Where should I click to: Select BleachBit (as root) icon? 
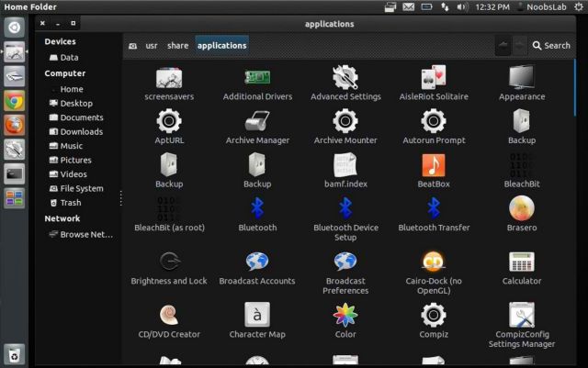coord(169,208)
